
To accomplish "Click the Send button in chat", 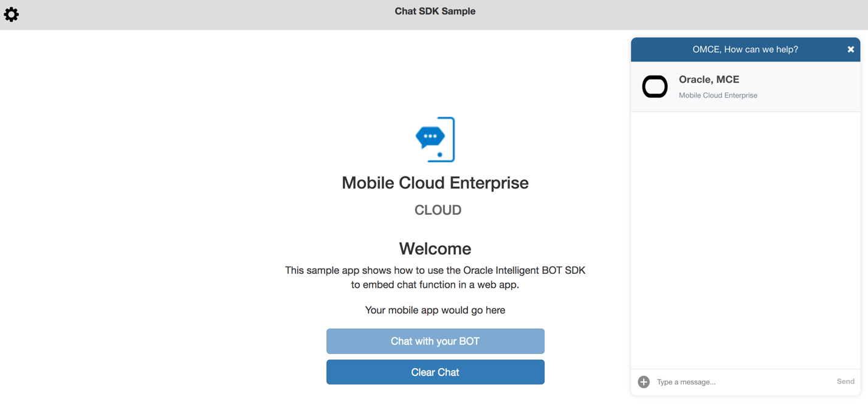I will click(846, 381).
